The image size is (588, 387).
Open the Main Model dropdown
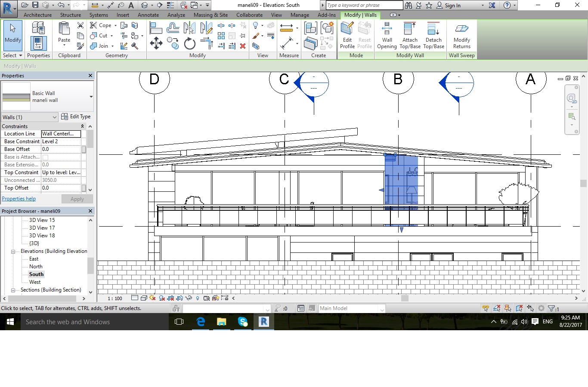click(381, 308)
